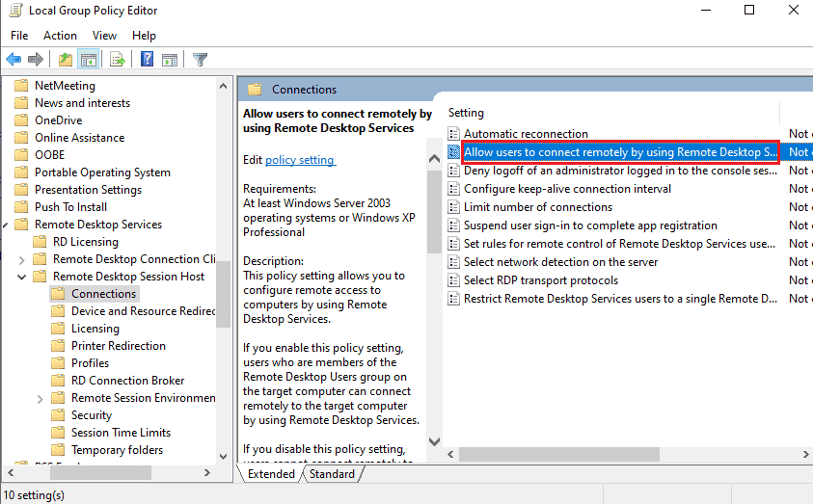This screenshot has width=813, height=504.
Task: Select 'Allow users to connect remotely' setting
Action: (x=620, y=151)
